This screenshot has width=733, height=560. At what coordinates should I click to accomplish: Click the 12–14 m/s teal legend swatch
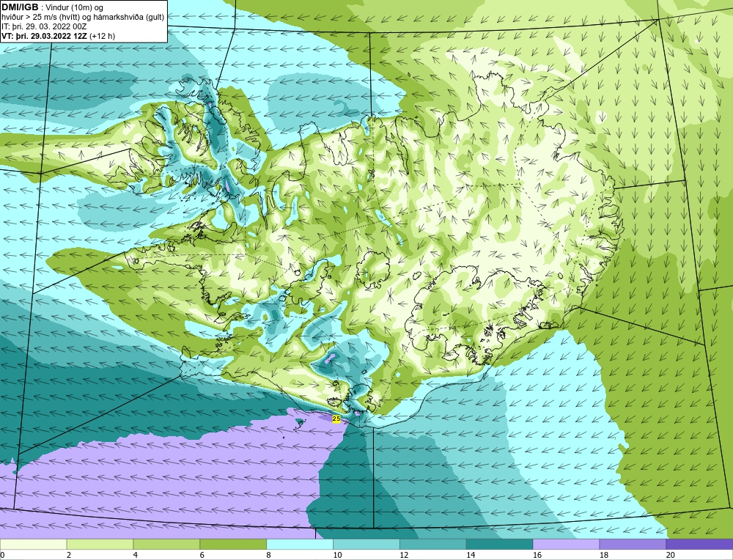(433, 545)
